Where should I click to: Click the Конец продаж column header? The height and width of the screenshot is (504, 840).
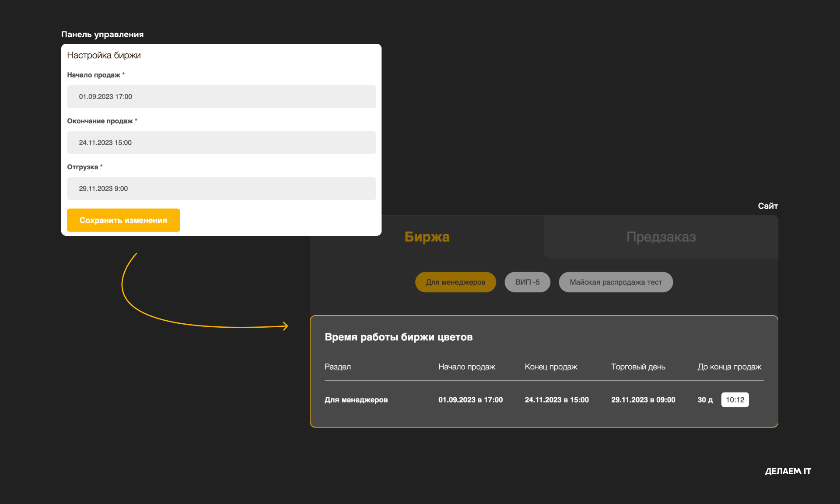pyautogui.click(x=551, y=367)
